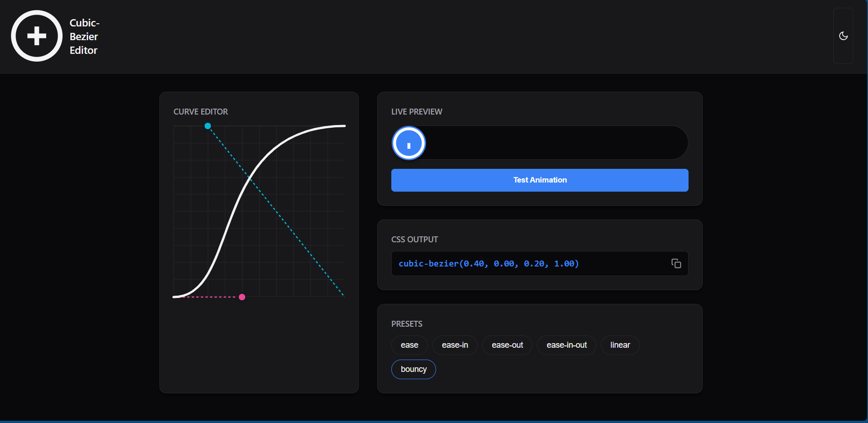Click the blue preview ball
Viewport: 868px width, 423px height.
409,143
